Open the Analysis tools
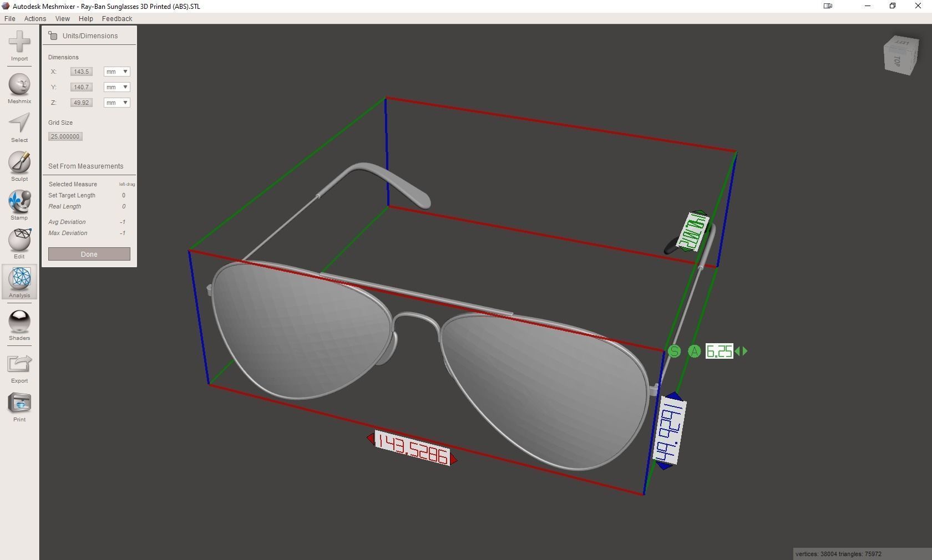 (19, 282)
